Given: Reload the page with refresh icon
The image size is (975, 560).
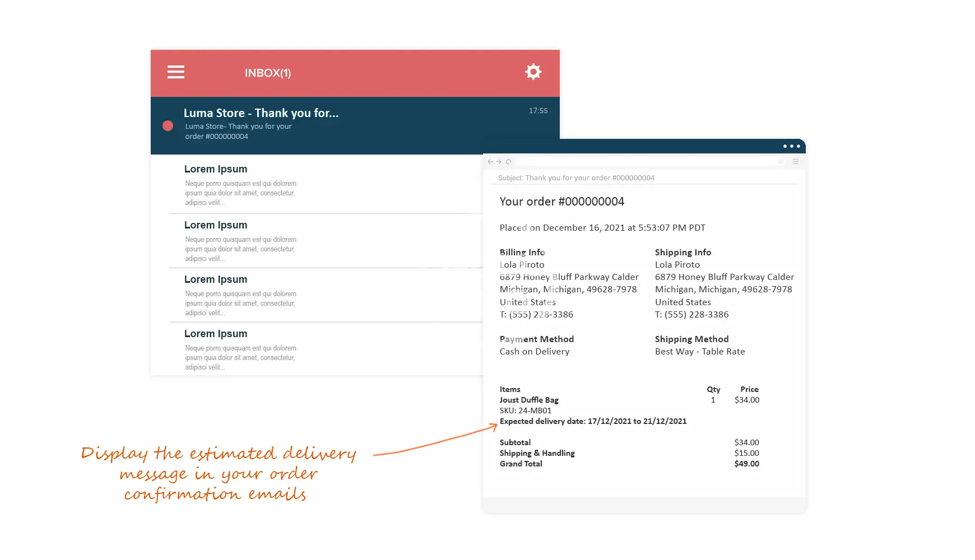Looking at the screenshot, I should tap(509, 162).
